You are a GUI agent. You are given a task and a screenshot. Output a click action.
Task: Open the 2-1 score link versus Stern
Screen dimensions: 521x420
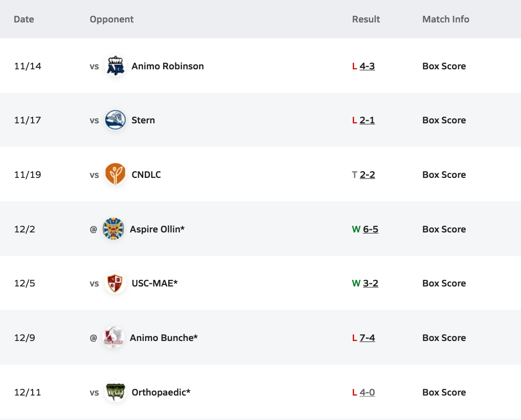(x=367, y=120)
